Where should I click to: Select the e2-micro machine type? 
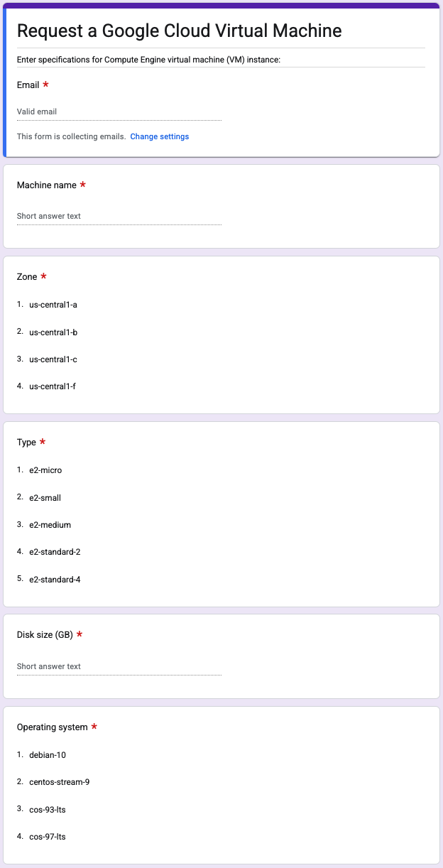click(x=45, y=470)
